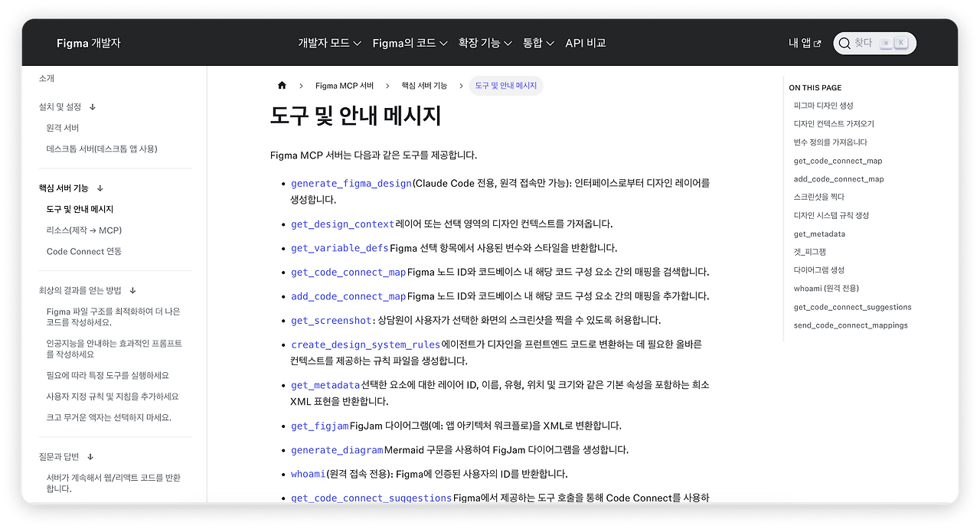Viewport: 980px width, 529px height.
Task: Open 필요에 따라 특정 도구를 실행하세요
Action: tap(108, 376)
